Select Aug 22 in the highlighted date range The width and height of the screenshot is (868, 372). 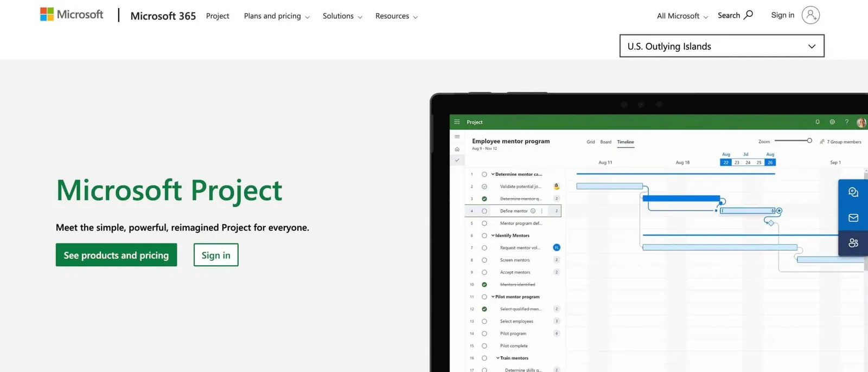click(726, 162)
